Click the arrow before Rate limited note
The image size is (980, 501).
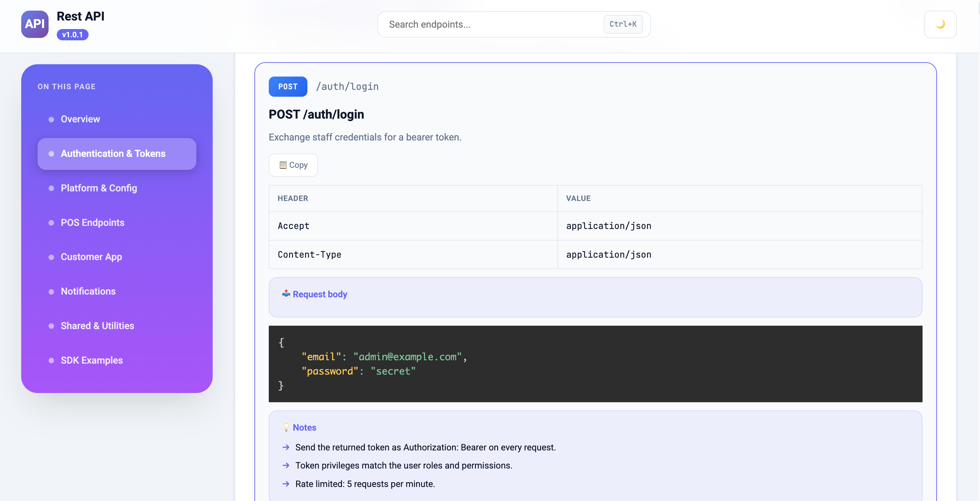(286, 484)
